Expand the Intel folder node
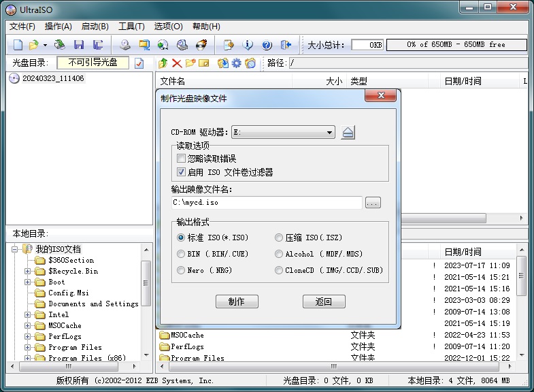 pos(28,314)
